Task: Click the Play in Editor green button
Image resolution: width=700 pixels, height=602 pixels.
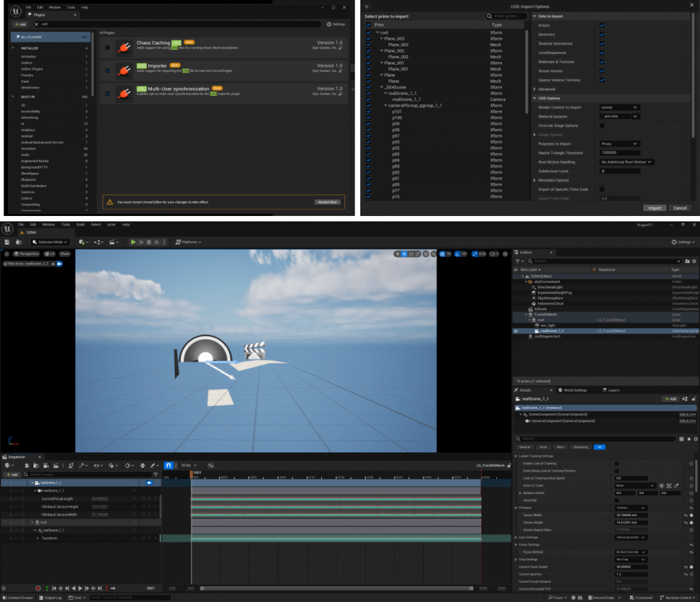Action: [133, 242]
